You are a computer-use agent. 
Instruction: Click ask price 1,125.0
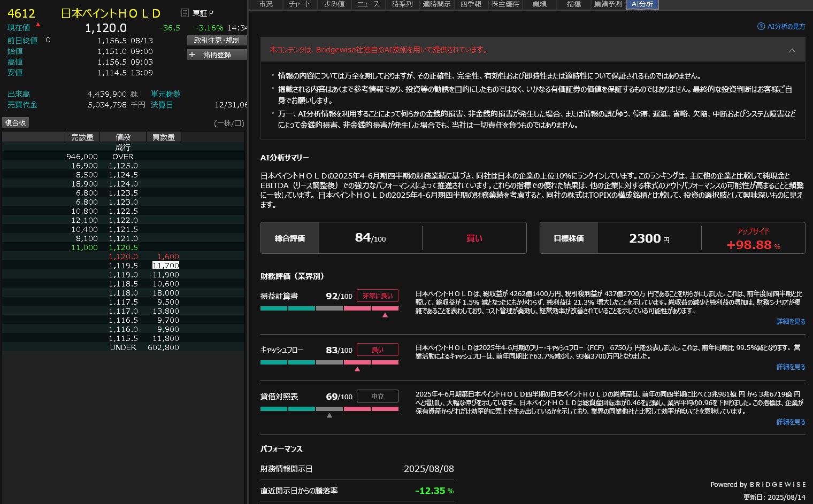point(123,166)
